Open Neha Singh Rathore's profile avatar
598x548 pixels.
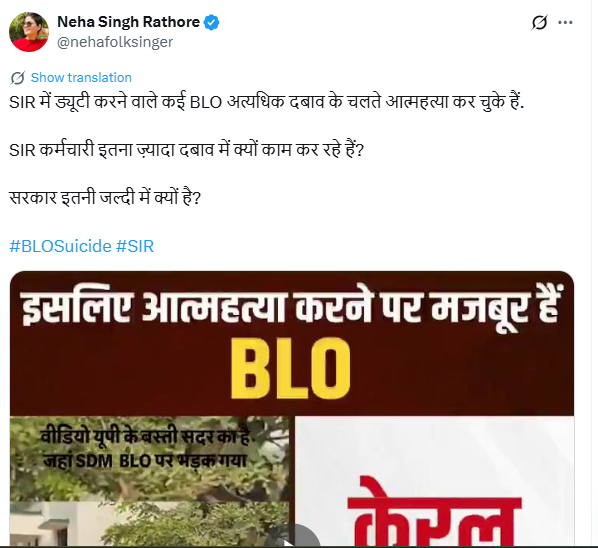[x=29, y=32]
